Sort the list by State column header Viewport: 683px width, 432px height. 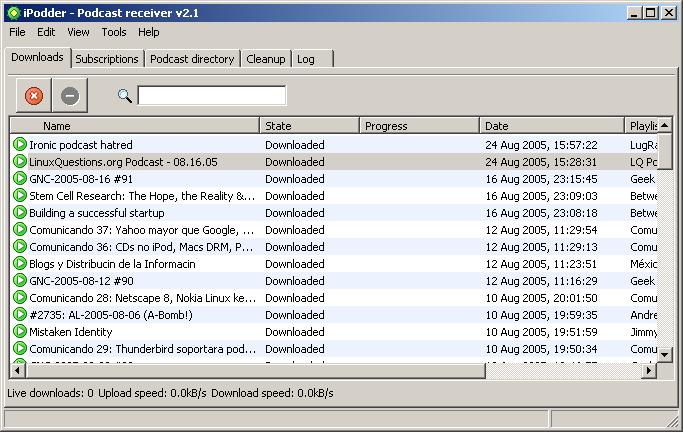[x=309, y=126]
